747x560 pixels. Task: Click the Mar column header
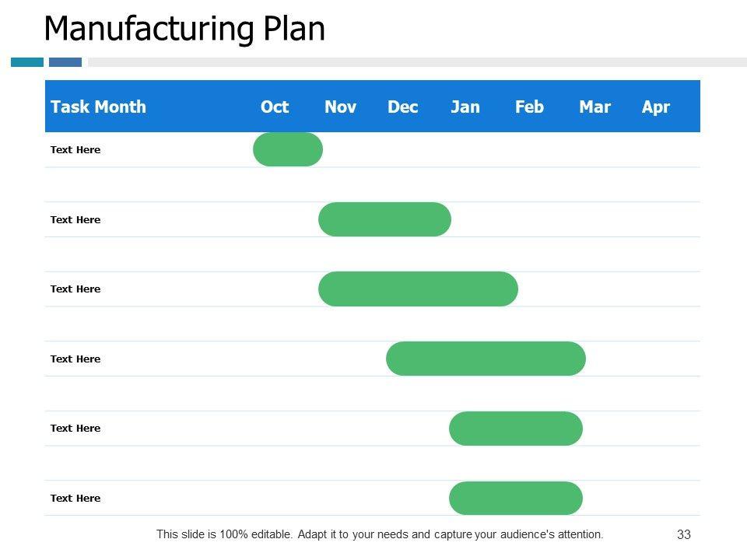594,107
